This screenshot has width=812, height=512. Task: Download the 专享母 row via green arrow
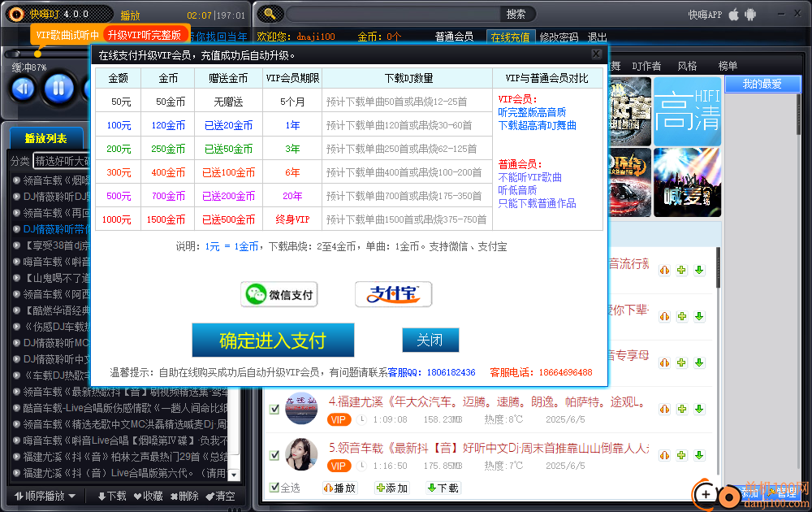click(699, 362)
